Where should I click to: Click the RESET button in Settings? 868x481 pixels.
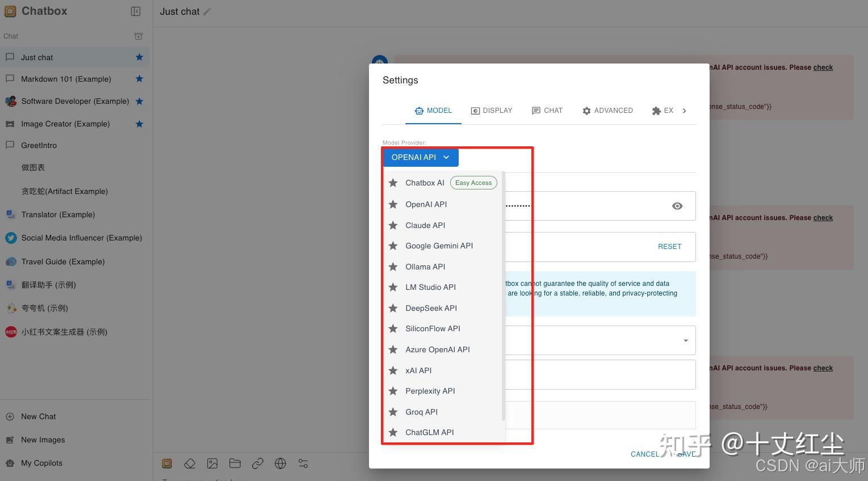[x=670, y=247]
